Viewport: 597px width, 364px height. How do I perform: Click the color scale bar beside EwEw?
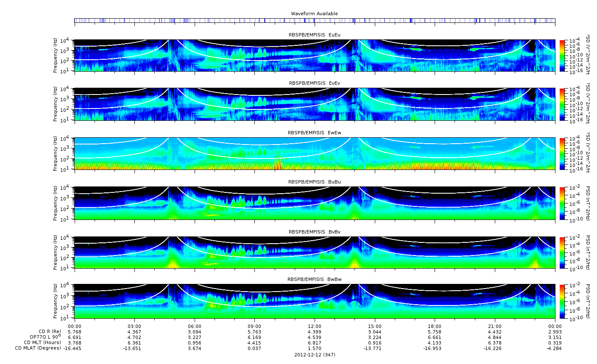click(562, 153)
